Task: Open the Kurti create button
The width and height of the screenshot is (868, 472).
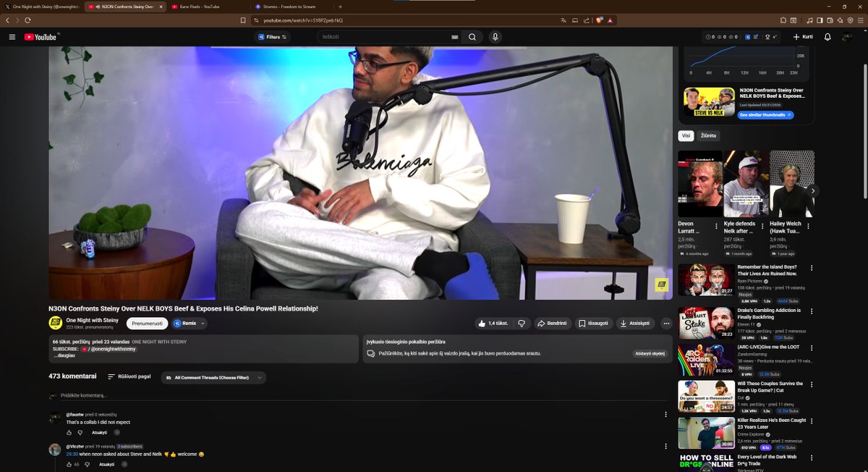Action: point(803,37)
